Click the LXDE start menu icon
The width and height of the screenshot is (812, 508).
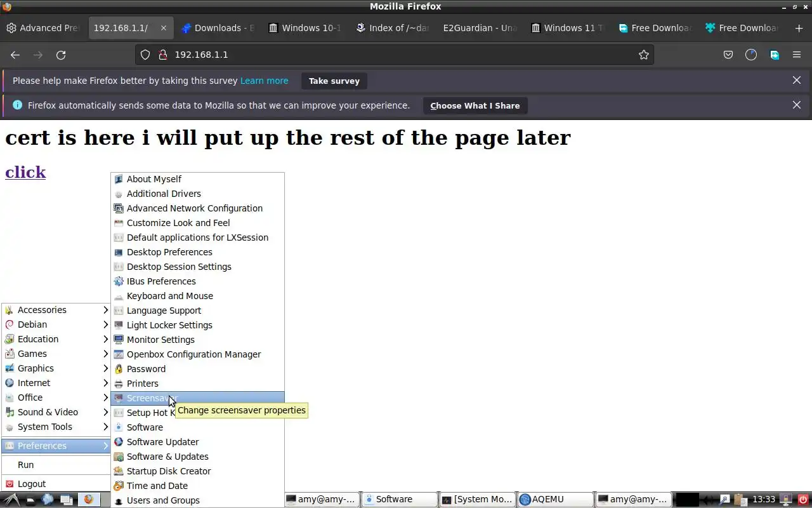[x=13, y=500]
